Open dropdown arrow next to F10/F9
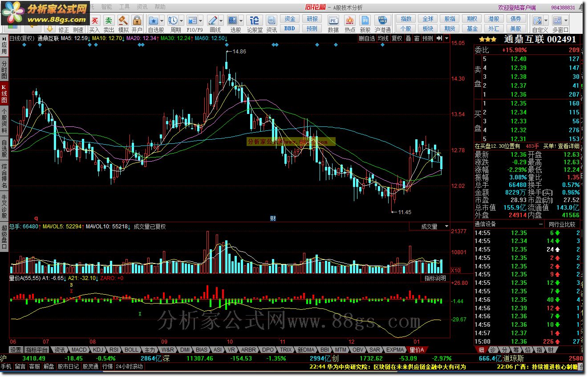 point(201,20)
